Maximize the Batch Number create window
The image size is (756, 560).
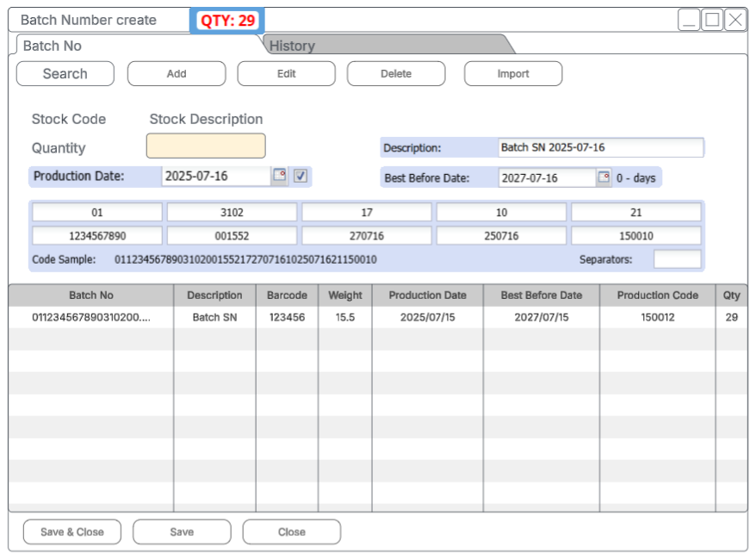(x=712, y=21)
